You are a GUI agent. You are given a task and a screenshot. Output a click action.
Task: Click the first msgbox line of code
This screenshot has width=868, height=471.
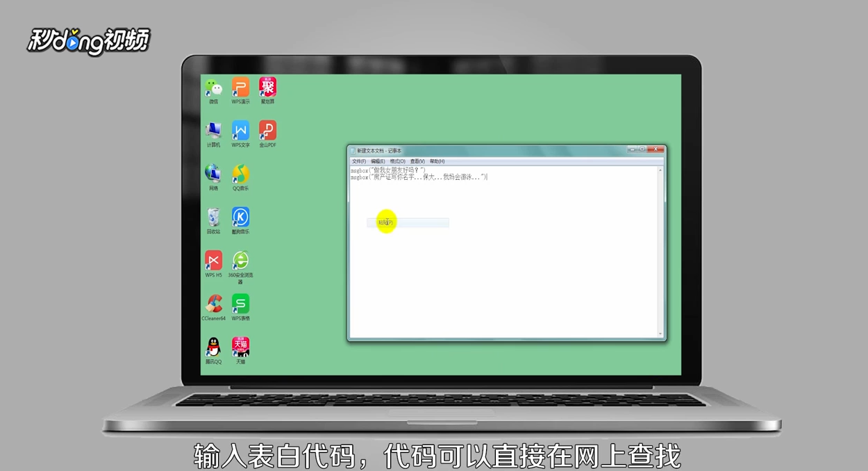388,170
